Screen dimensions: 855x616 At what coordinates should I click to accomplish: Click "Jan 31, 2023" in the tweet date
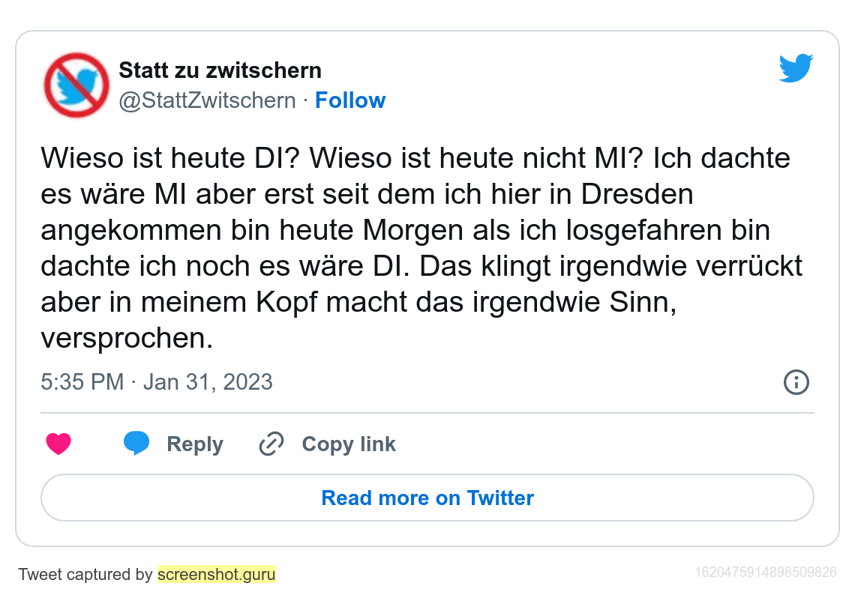coord(208,382)
